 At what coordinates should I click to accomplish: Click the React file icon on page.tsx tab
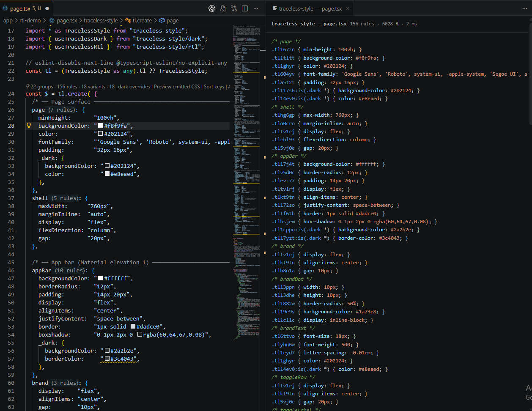point(5,8)
